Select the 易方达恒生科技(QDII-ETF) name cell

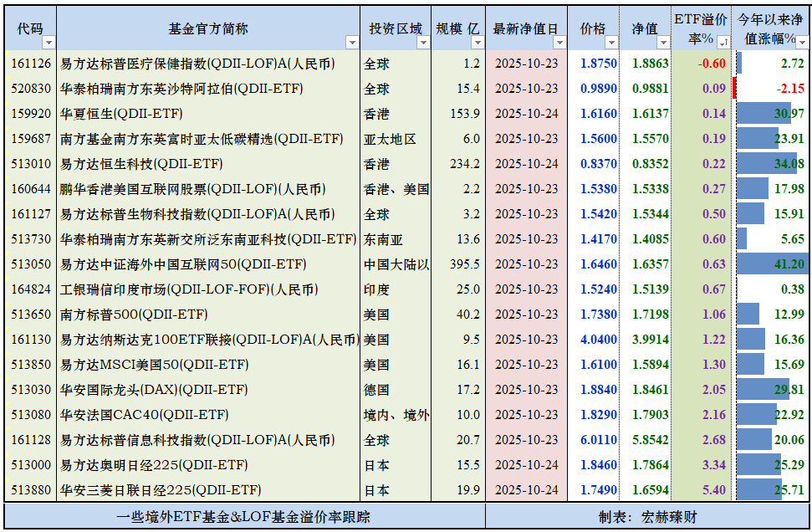click(x=208, y=164)
